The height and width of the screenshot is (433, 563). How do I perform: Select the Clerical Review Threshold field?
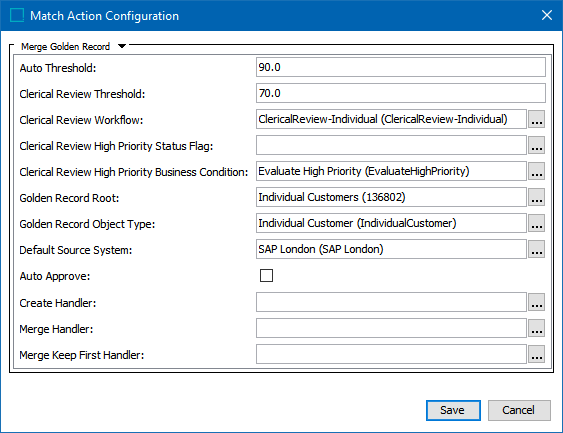(401, 93)
